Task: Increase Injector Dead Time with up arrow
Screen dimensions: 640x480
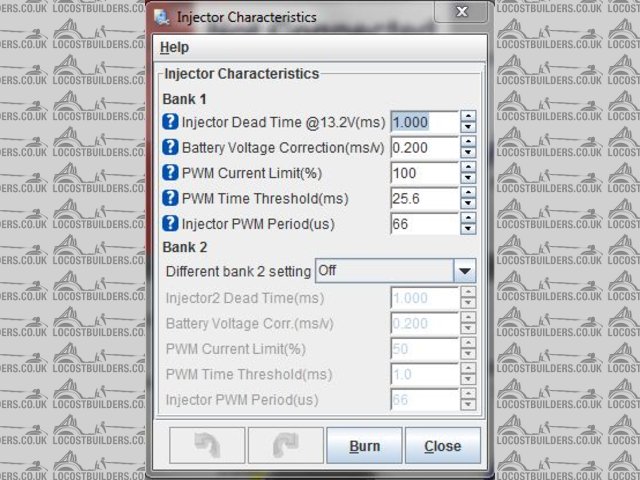Action: (468, 116)
